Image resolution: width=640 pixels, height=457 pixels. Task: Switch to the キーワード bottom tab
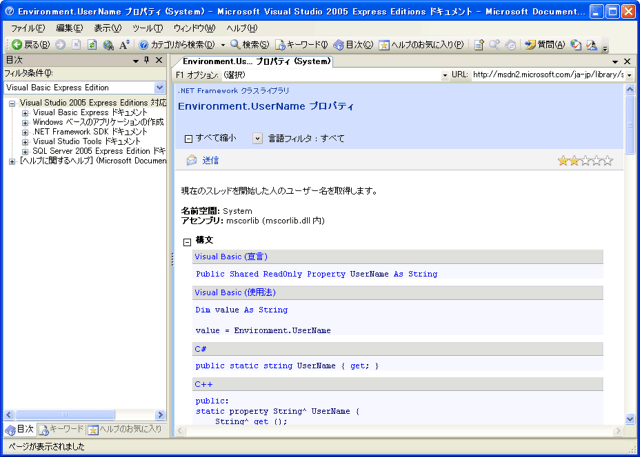pyautogui.click(x=61, y=429)
